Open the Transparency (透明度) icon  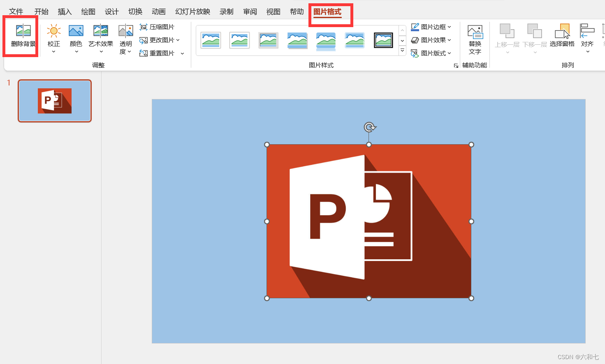(x=126, y=31)
